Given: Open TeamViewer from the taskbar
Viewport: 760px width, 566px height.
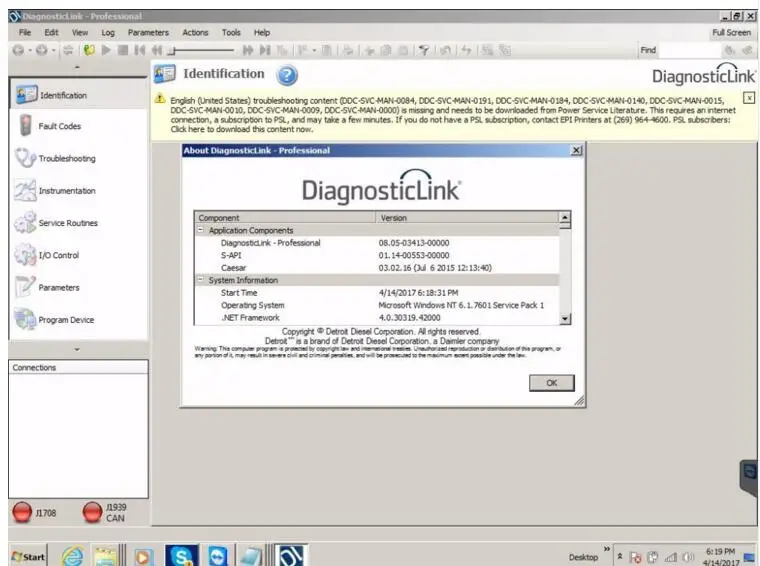Looking at the screenshot, I should (218, 555).
